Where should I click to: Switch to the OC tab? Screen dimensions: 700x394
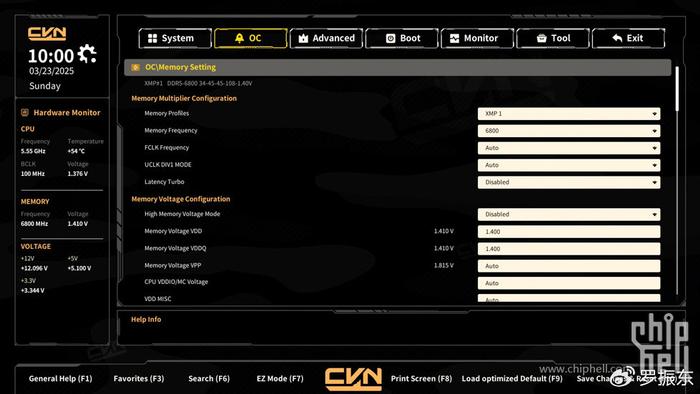click(x=250, y=38)
